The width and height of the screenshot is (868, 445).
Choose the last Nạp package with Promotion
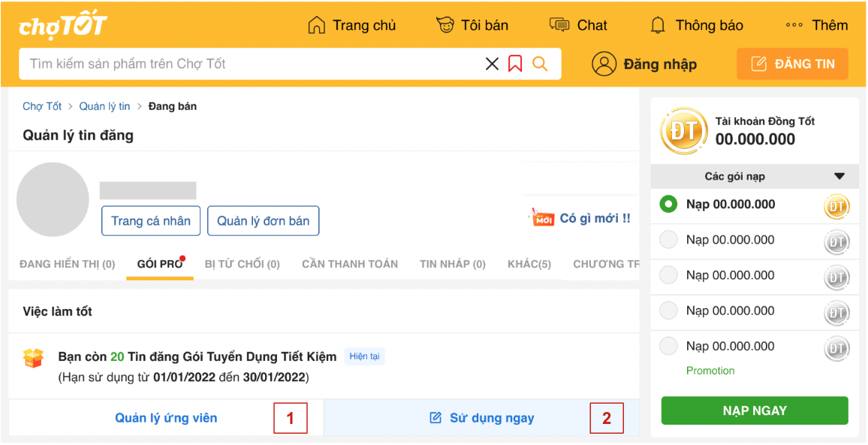(668, 347)
